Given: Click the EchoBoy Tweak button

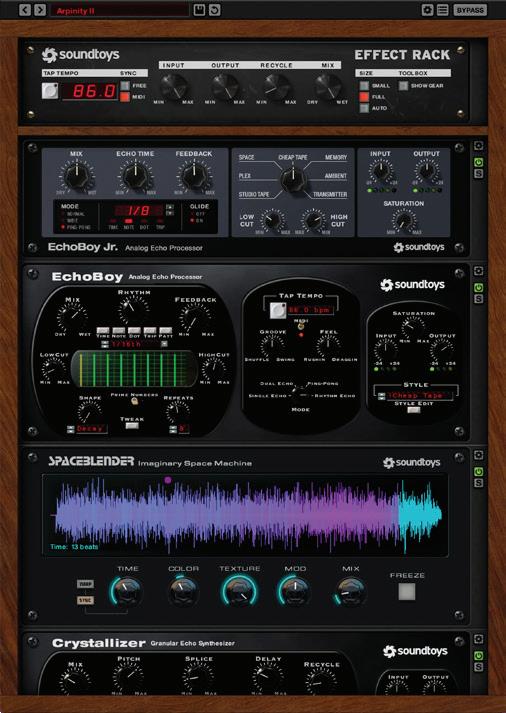Looking at the screenshot, I should 132,426.
